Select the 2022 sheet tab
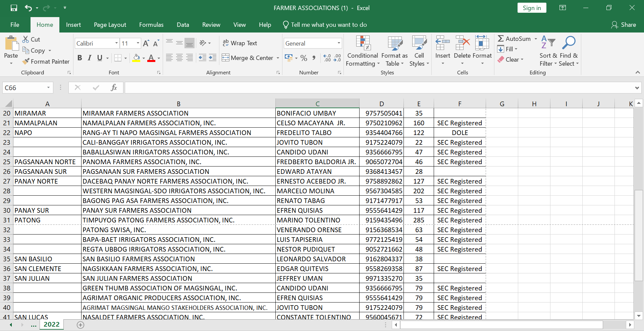 pos(52,324)
